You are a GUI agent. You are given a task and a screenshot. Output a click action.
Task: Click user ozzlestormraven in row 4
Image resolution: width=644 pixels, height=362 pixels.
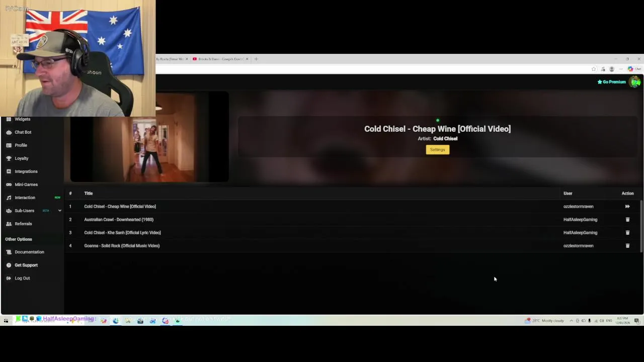[x=578, y=246]
